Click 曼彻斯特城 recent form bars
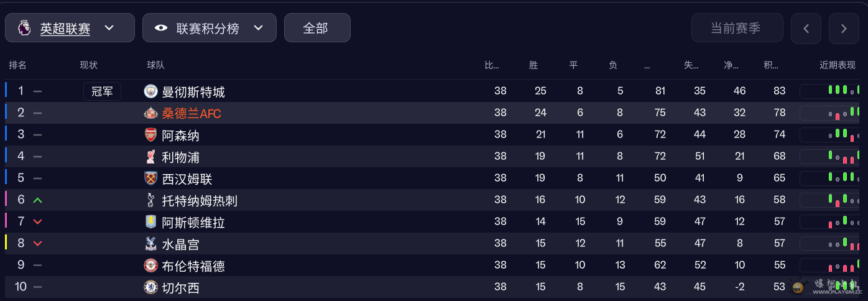Image resolution: width=868 pixels, height=301 pixels. coord(831,91)
